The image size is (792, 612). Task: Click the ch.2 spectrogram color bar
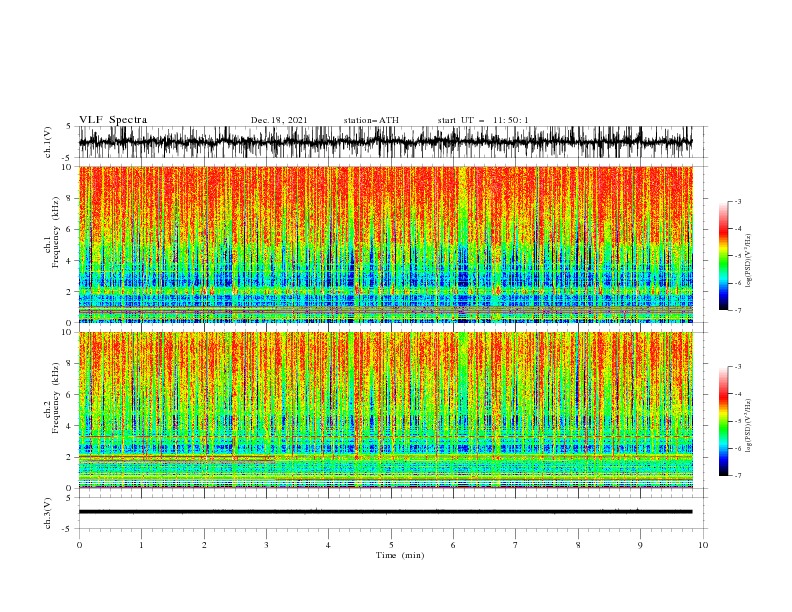(x=723, y=421)
